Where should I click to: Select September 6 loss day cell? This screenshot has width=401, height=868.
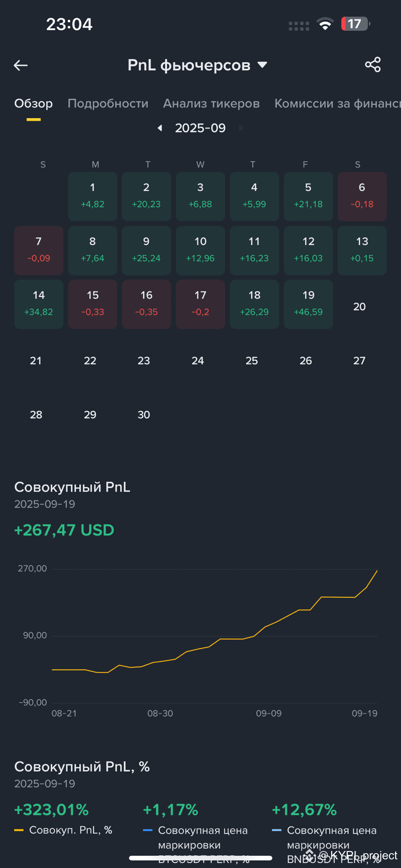[362, 196]
